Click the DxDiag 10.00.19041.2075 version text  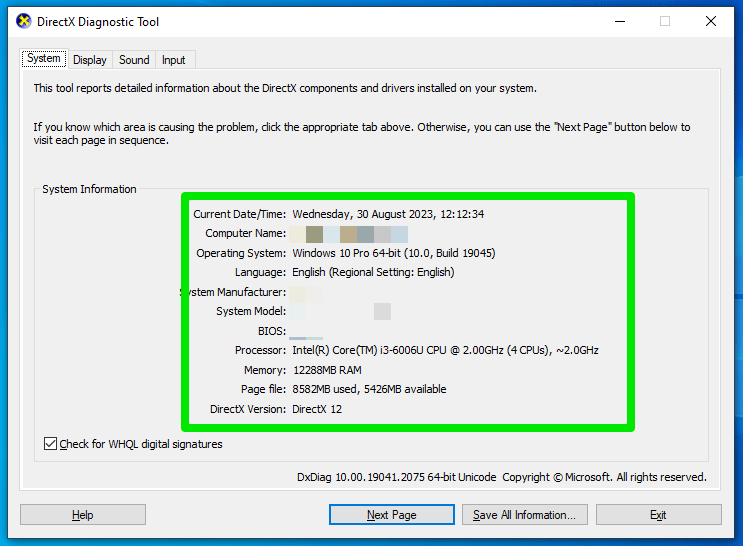point(397,477)
